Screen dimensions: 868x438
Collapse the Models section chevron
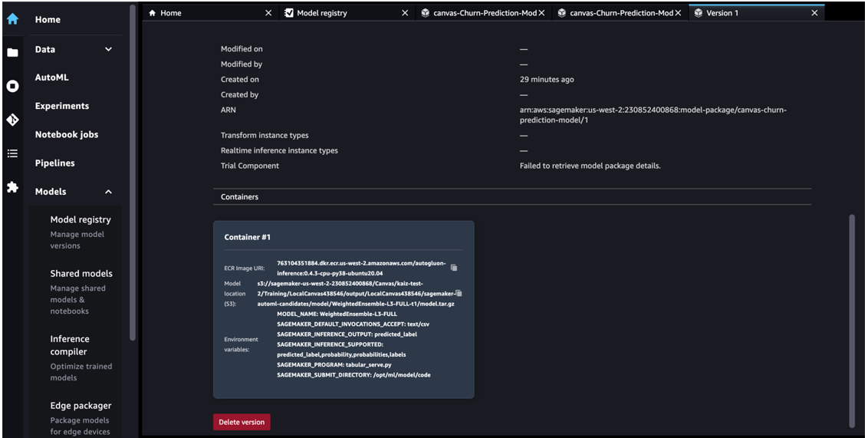tap(109, 192)
